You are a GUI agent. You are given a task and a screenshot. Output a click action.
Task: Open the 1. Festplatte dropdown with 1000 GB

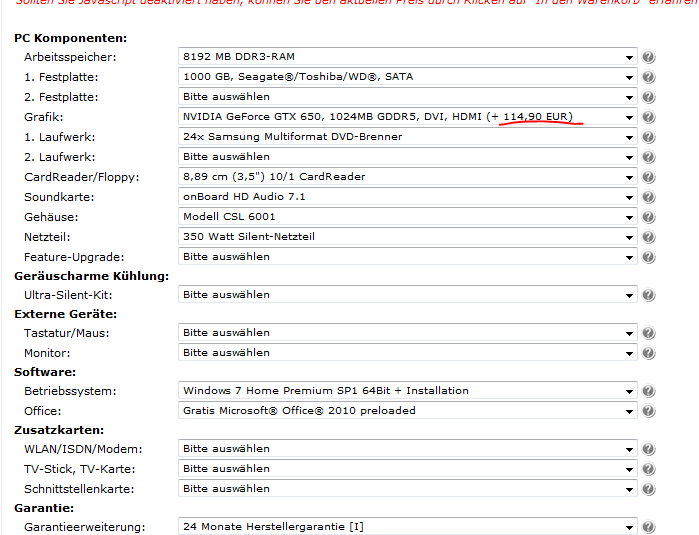(x=407, y=77)
